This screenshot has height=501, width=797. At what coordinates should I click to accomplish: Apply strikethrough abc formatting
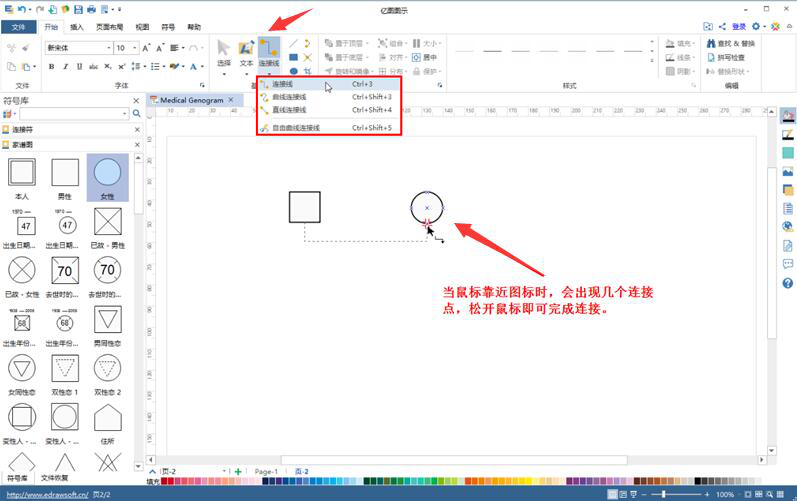point(94,67)
